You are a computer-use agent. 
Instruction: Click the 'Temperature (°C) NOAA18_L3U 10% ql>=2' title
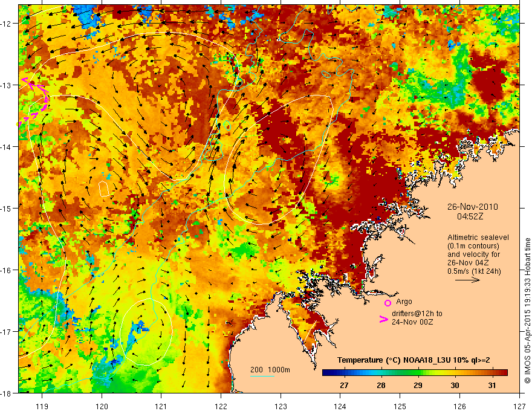tap(414, 360)
